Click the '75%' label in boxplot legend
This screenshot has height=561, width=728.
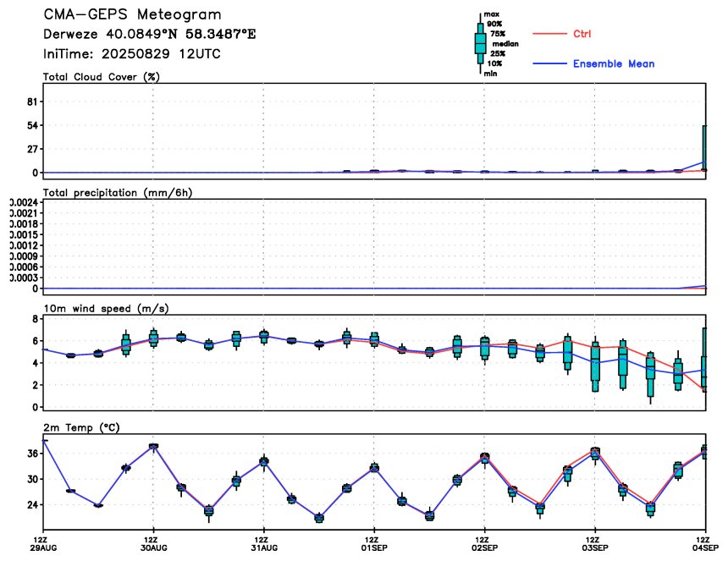[x=498, y=33]
